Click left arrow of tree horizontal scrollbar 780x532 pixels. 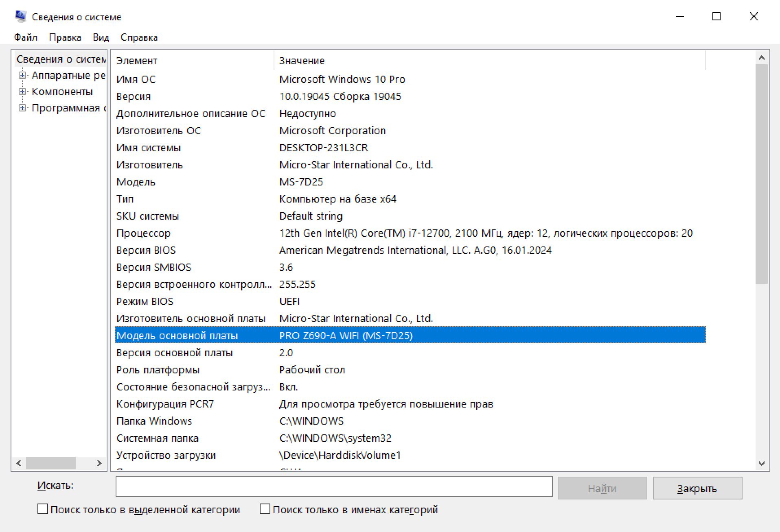coord(19,463)
